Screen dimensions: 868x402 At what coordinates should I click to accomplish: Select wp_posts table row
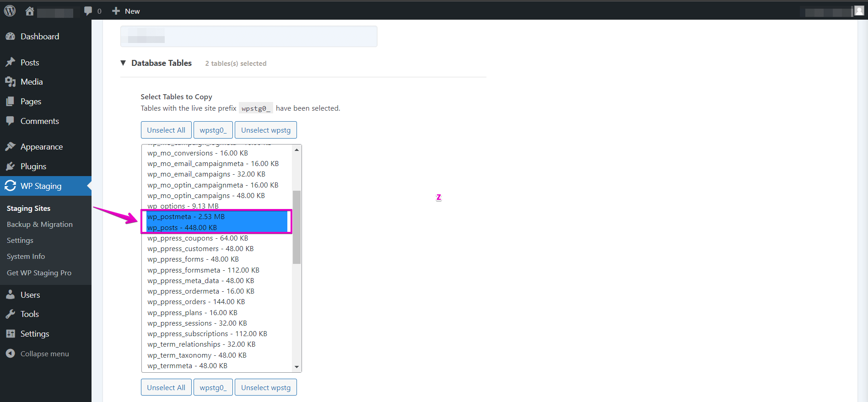pyautogui.click(x=217, y=228)
